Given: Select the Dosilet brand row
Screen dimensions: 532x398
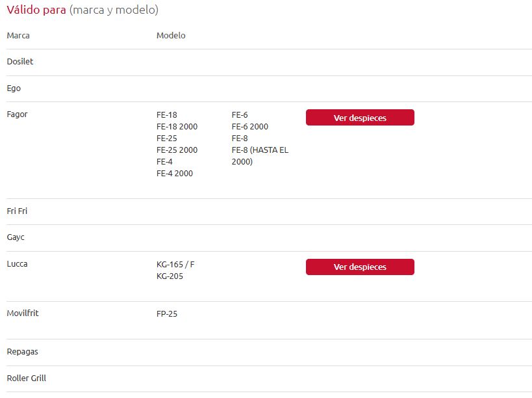Looking at the screenshot, I should pyautogui.click(x=20, y=62).
